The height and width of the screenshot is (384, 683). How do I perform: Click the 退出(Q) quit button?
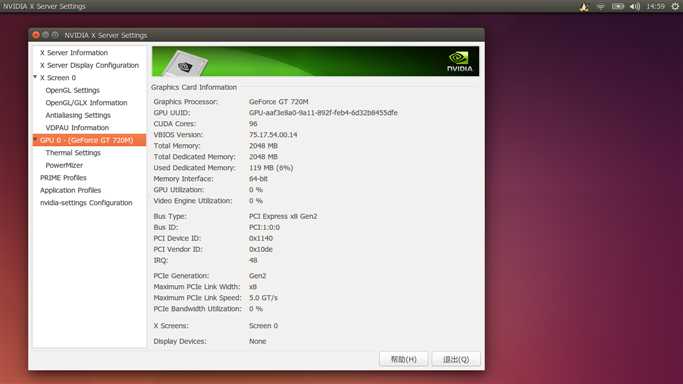pos(456,359)
